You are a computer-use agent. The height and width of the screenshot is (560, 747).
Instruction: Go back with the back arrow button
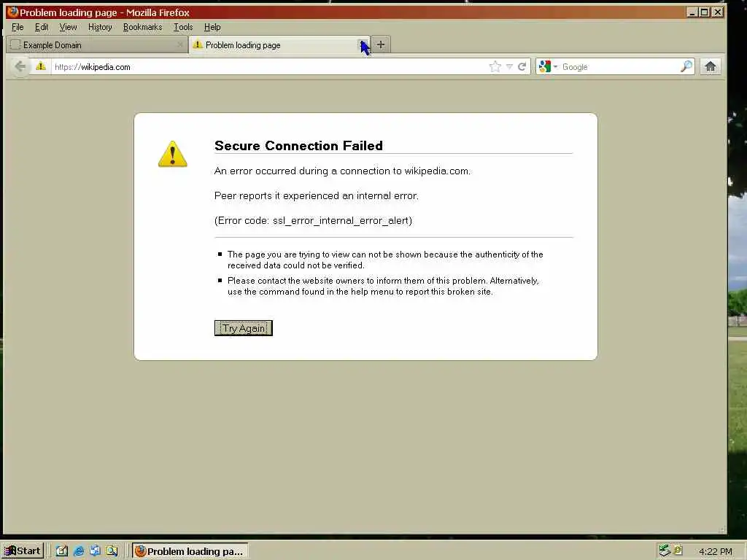(x=20, y=66)
